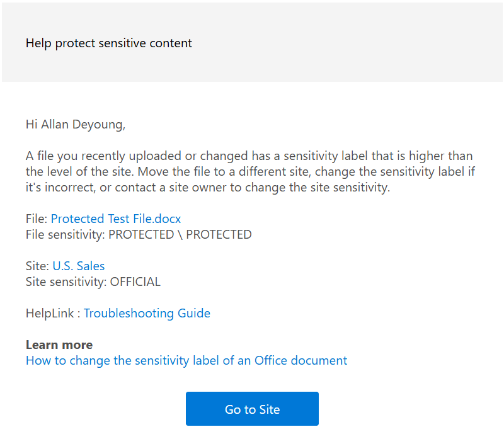Viewport: 504px width, 427px height.
Task: Click the 'Learn more' bold heading
Action: 59,344
